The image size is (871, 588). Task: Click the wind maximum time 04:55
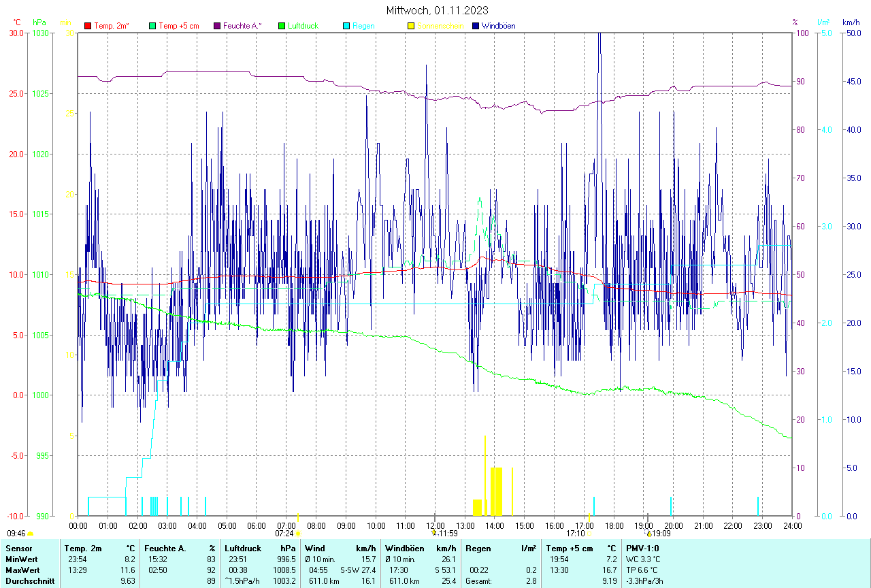tap(318, 570)
